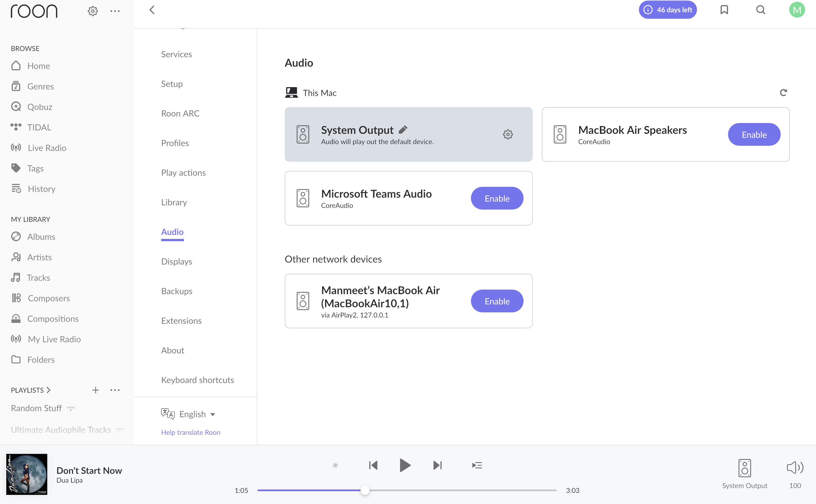Open History in sidebar

point(33,189)
